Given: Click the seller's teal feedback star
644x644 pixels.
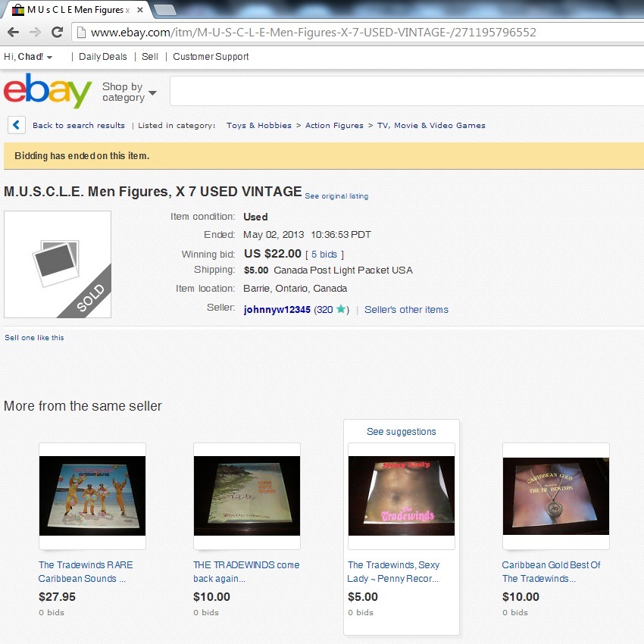Looking at the screenshot, I should point(340,309).
